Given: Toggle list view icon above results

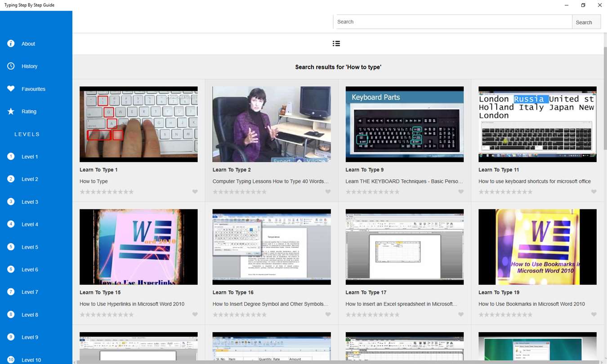Looking at the screenshot, I should [x=336, y=44].
